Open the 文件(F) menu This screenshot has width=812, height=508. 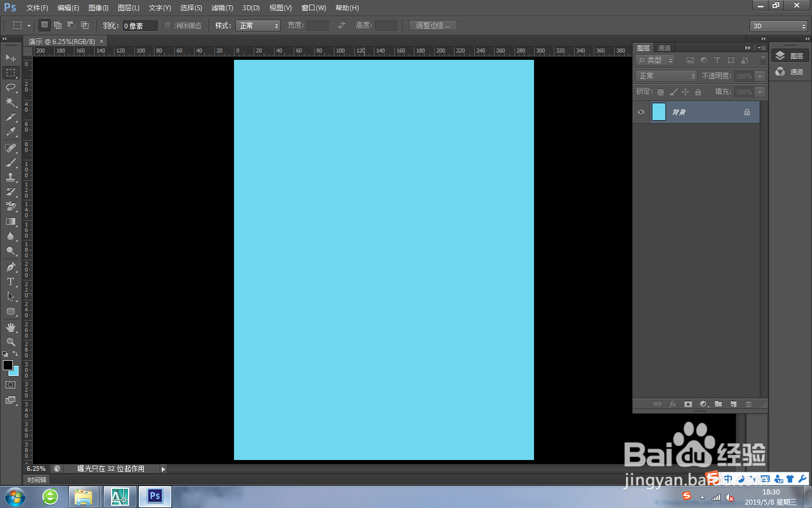pos(37,8)
